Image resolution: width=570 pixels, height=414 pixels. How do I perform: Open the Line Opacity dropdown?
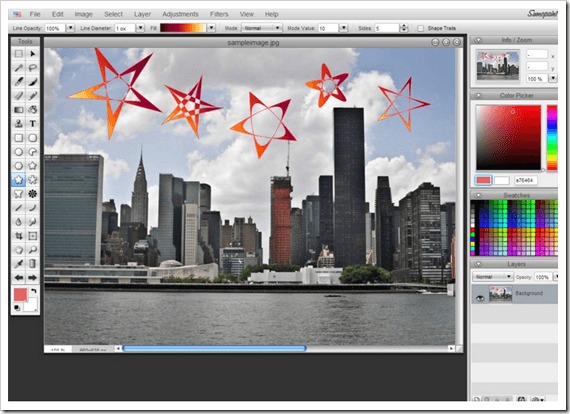tap(71, 28)
